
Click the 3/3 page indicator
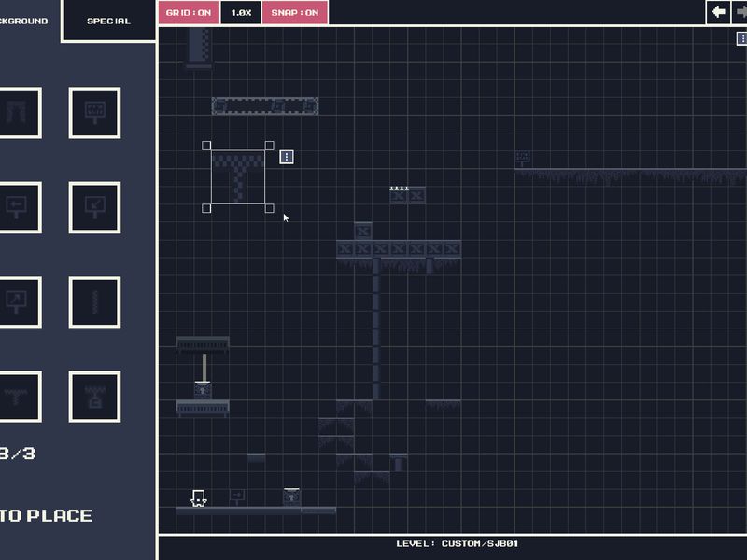(x=18, y=453)
